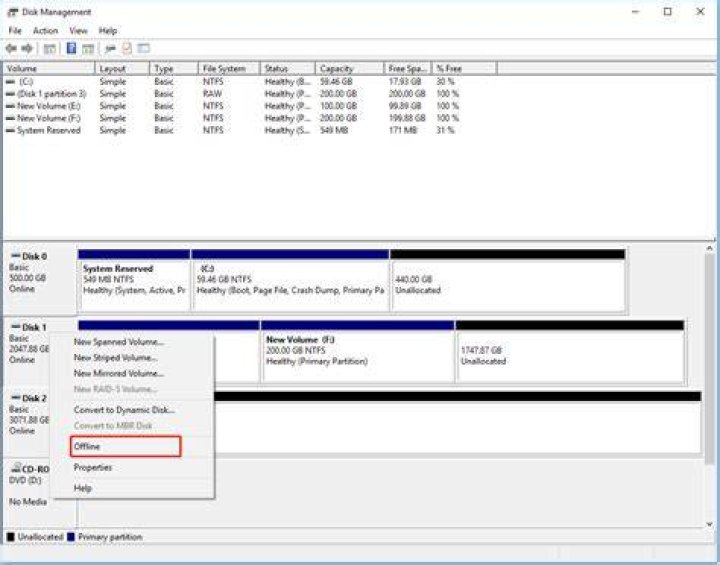
Task: Click the Disk 1 partition 3 row icon
Action: [x=10, y=94]
